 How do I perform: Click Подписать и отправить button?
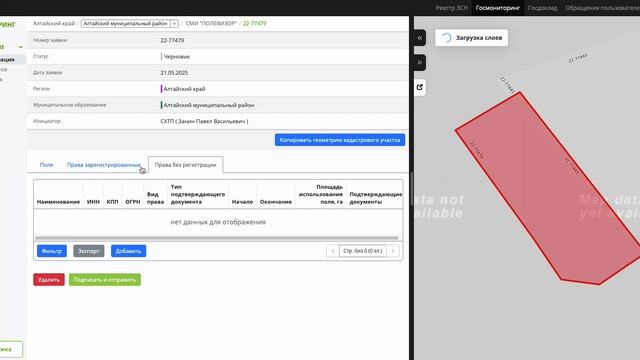pos(105,280)
